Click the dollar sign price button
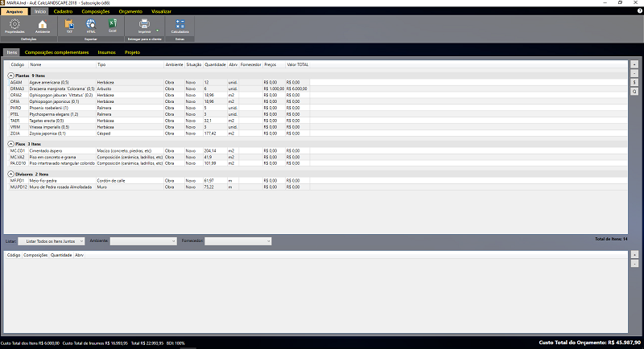Viewport: 644px width, 349px height. pyautogui.click(x=634, y=83)
